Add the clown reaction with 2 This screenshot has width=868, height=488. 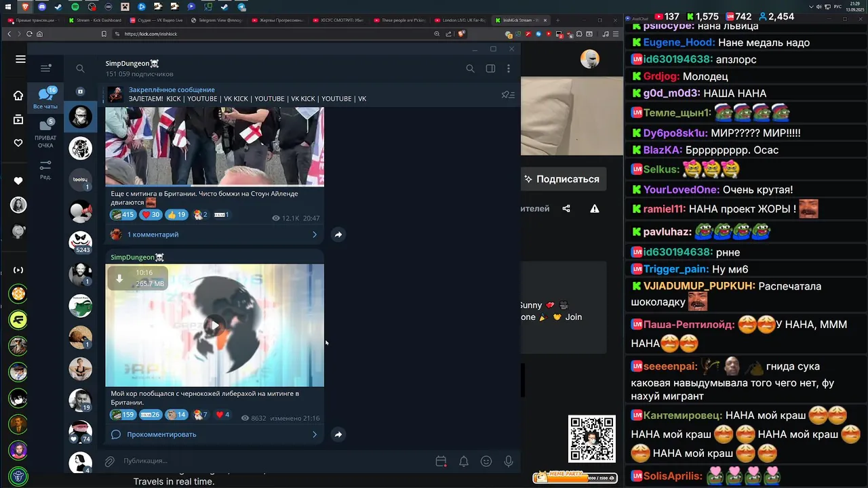(201, 215)
